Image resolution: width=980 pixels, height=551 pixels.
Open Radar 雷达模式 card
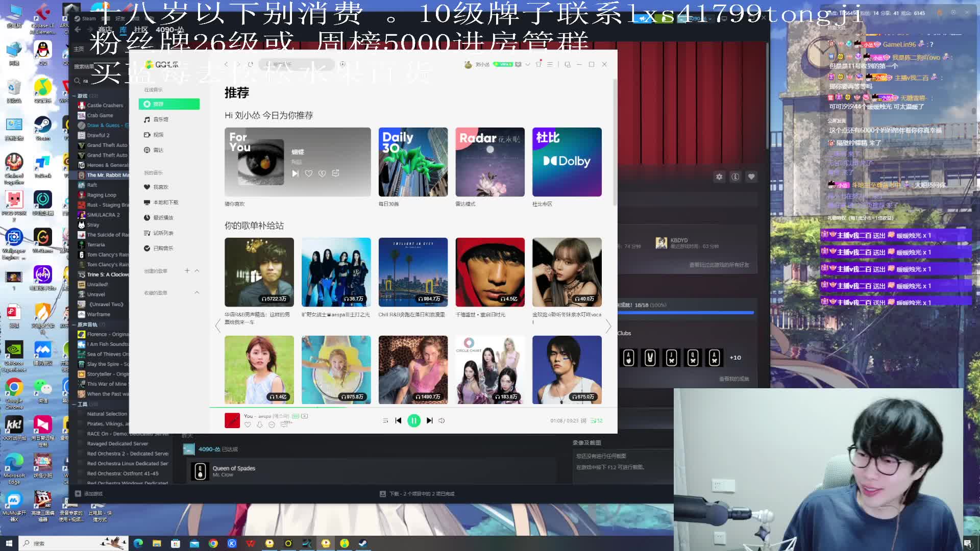[x=490, y=162]
